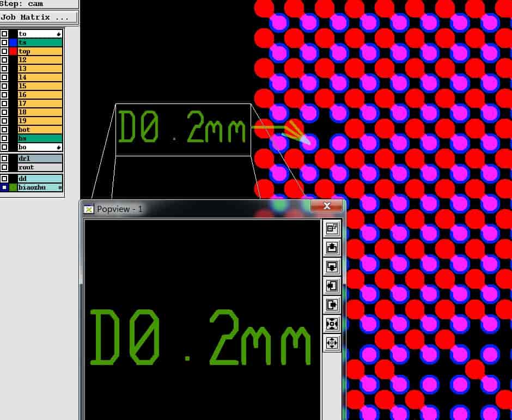Select layer name '18'
This screenshot has height=420, width=512.
[x=40, y=112]
